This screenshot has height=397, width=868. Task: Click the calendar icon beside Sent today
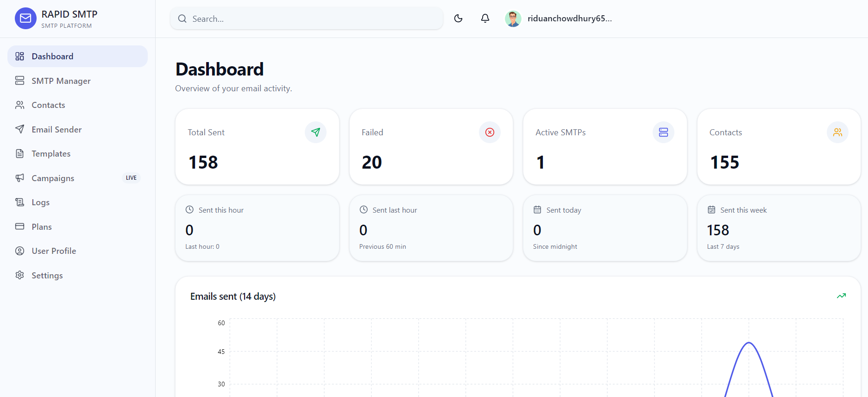click(x=537, y=210)
